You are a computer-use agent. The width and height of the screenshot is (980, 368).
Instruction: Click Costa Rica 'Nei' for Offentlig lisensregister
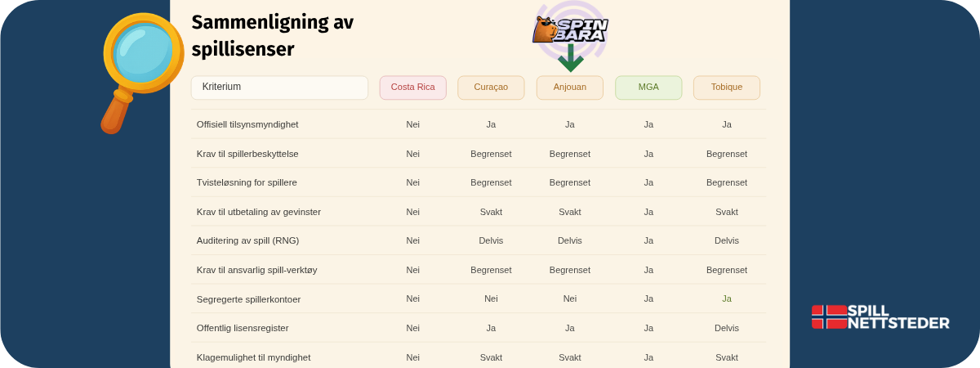point(413,328)
